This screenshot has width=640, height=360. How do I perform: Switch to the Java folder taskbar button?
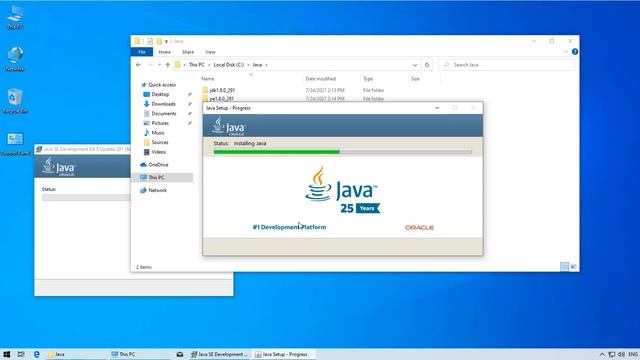pyautogui.click(x=76, y=354)
